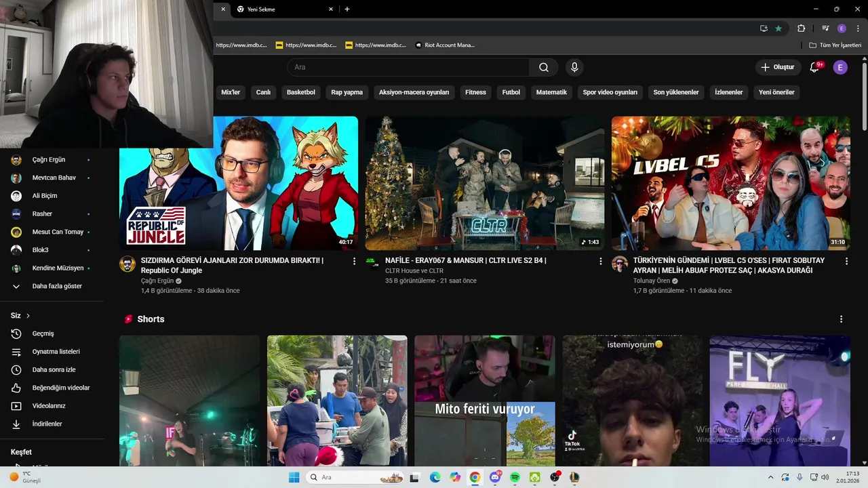Image resolution: width=868 pixels, height=488 pixels.
Task: Click the Windows Start button
Action: click(x=294, y=477)
